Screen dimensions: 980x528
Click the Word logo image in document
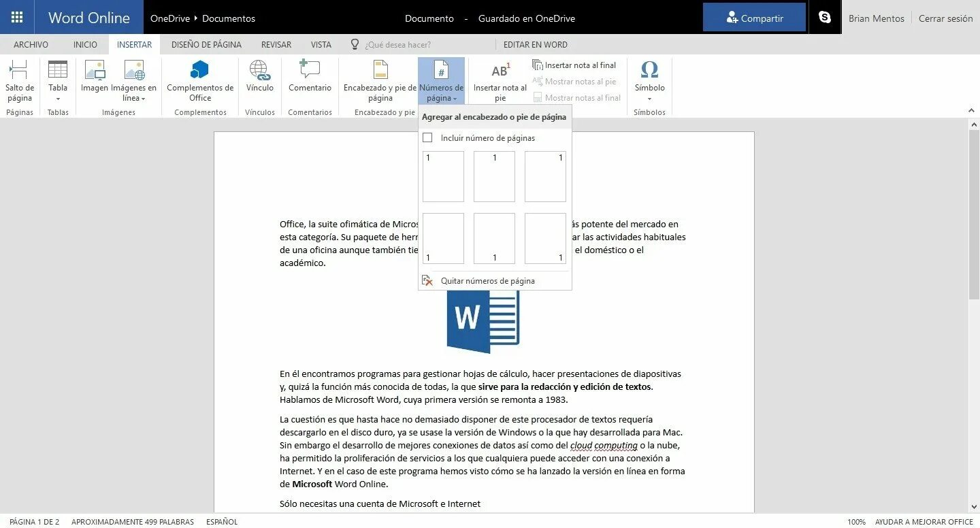pos(483,321)
